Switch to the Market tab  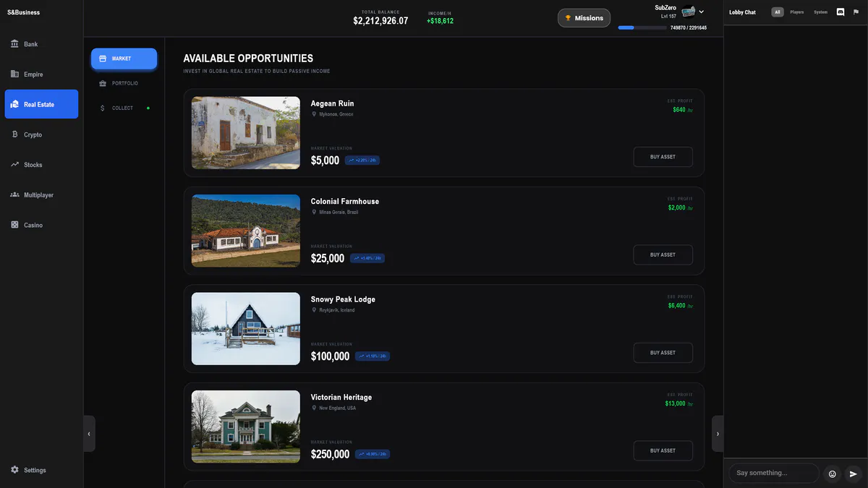[124, 59]
